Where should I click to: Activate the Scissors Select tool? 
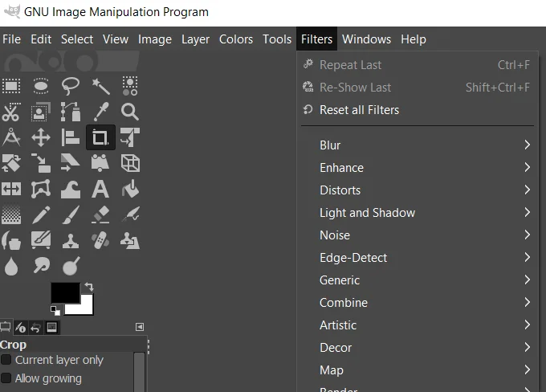11,112
